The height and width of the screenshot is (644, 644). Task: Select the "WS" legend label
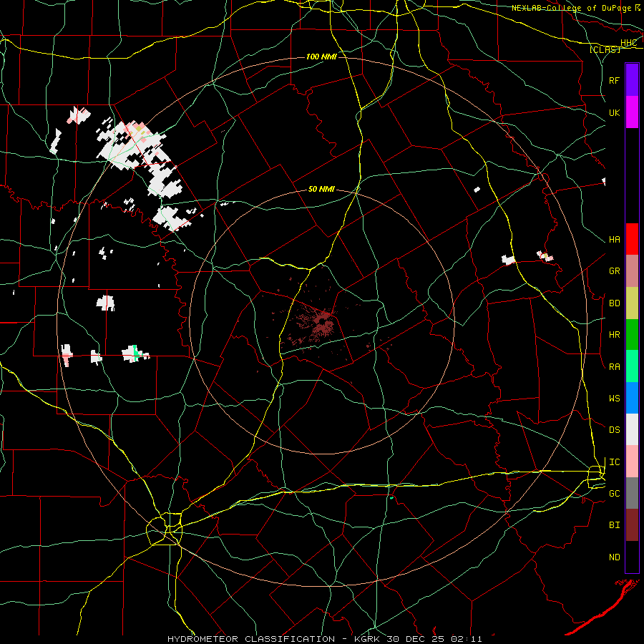[614, 399]
